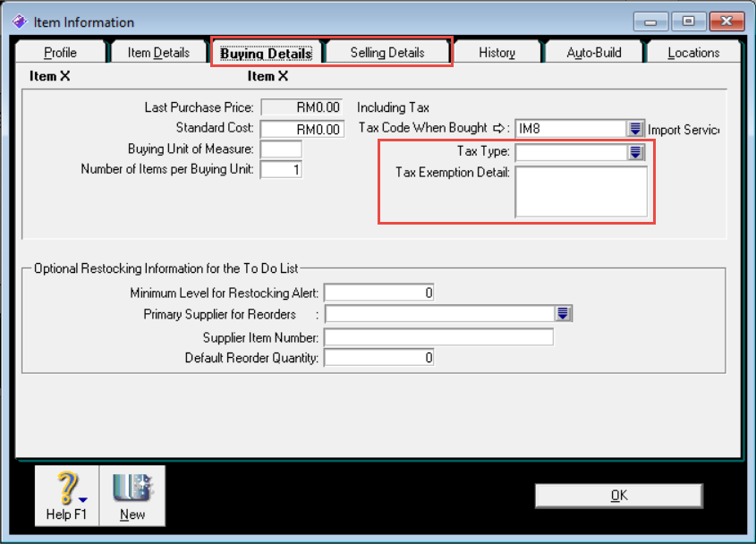Click the New item icon

pyautogui.click(x=132, y=489)
